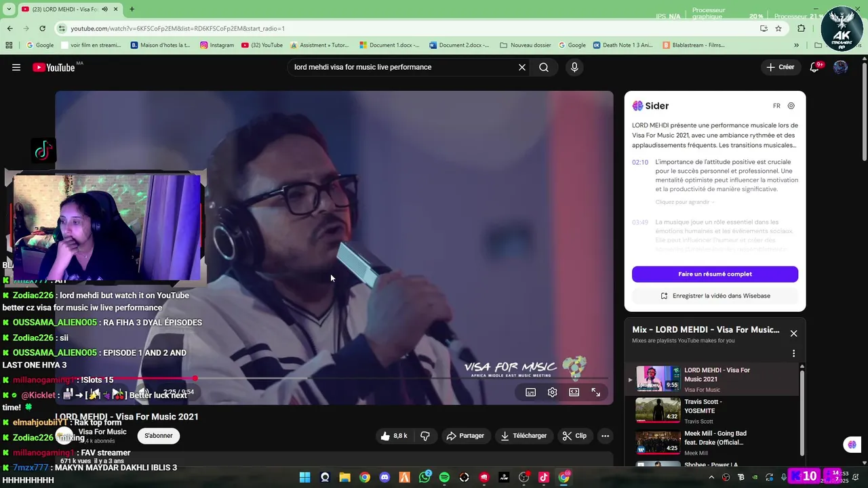Open more actions ellipsis under video
Viewport: 868px width, 488px height.
[x=606, y=436]
